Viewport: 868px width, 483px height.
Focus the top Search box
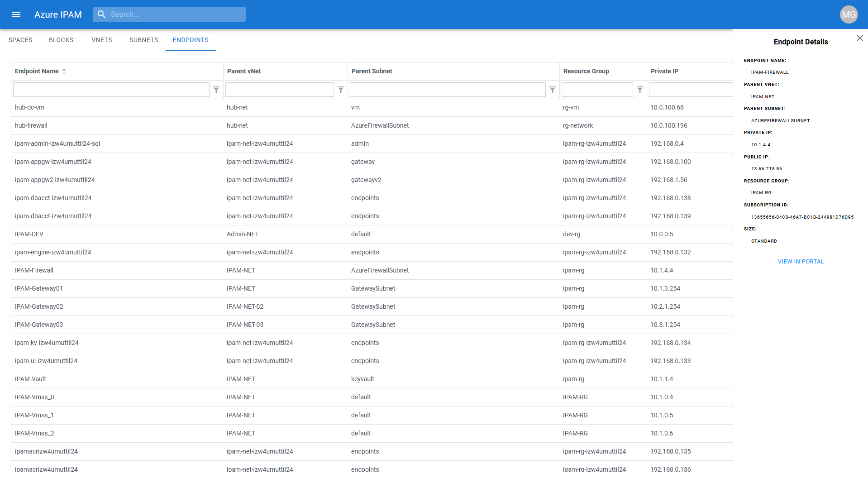pyautogui.click(x=169, y=14)
